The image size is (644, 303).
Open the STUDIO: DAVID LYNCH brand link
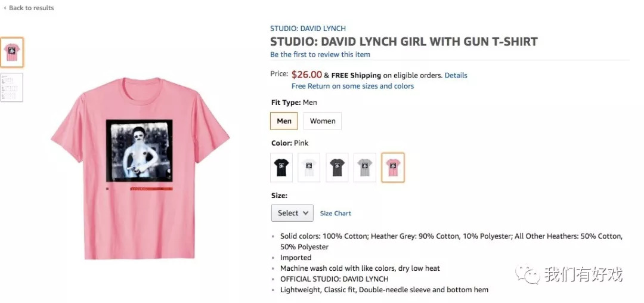(308, 29)
